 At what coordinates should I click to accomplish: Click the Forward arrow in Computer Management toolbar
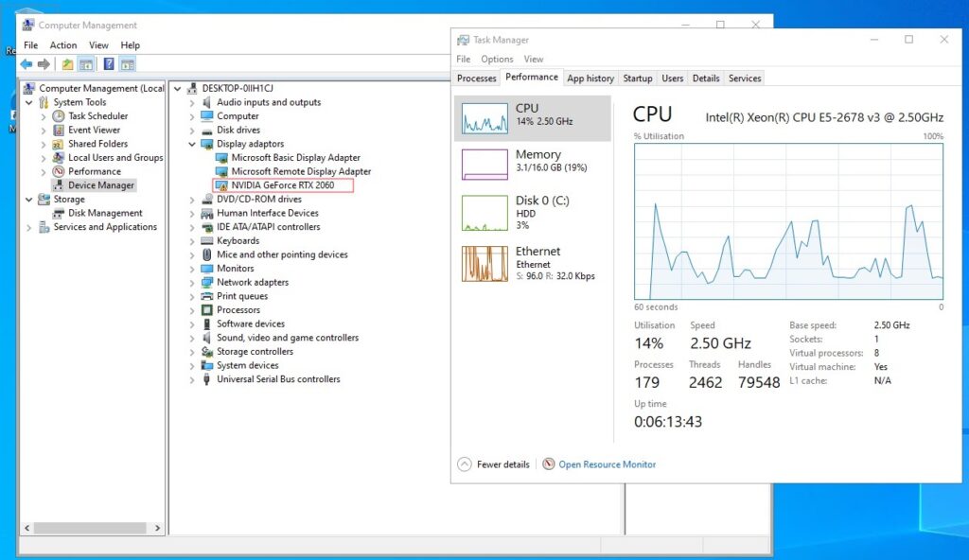pyautogui.click(x=44, y=64)
